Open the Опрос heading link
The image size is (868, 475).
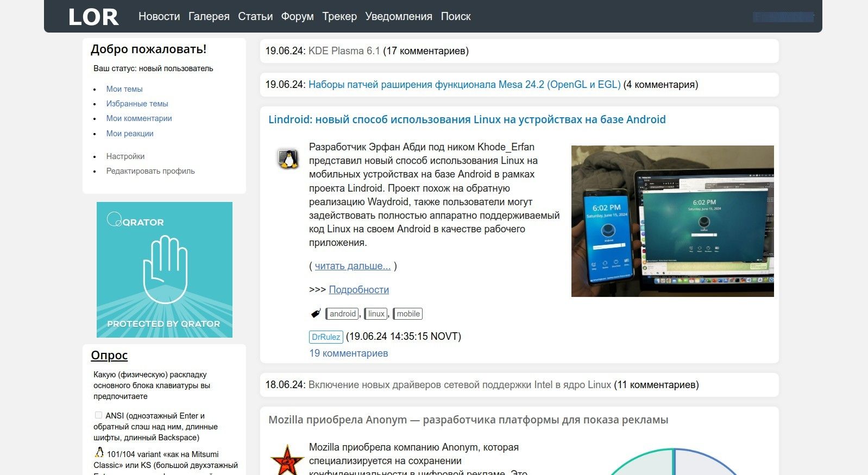(109, 355)
